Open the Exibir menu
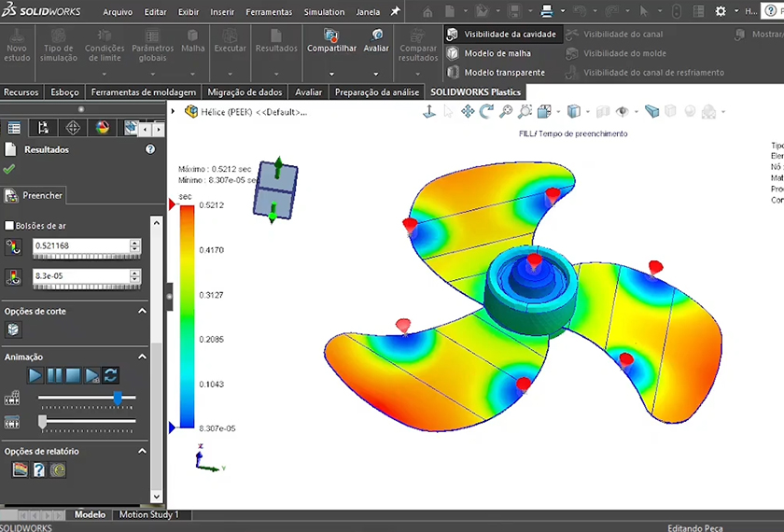Screen dimensions: 784x532 click(x=189, y=12)
